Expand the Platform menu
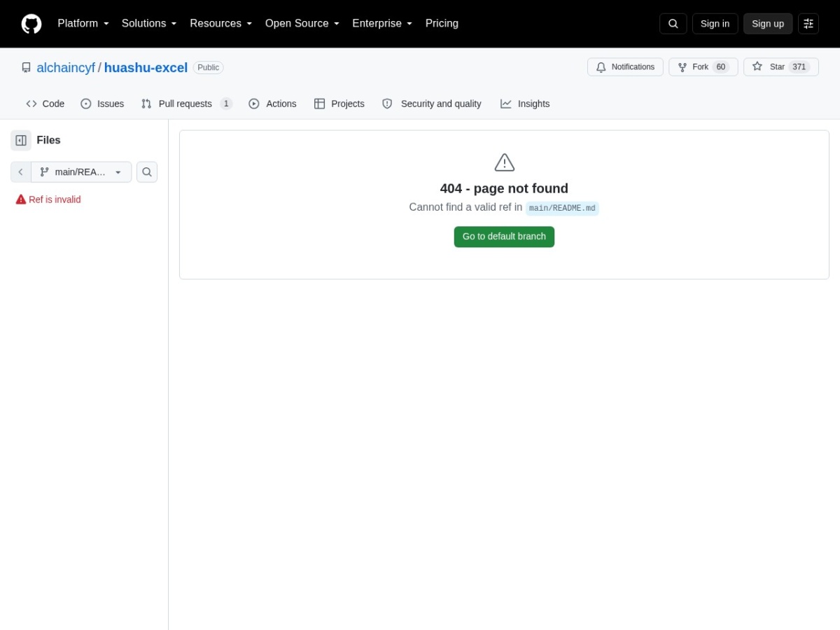The image size is (840, 630). pos(83,24)
